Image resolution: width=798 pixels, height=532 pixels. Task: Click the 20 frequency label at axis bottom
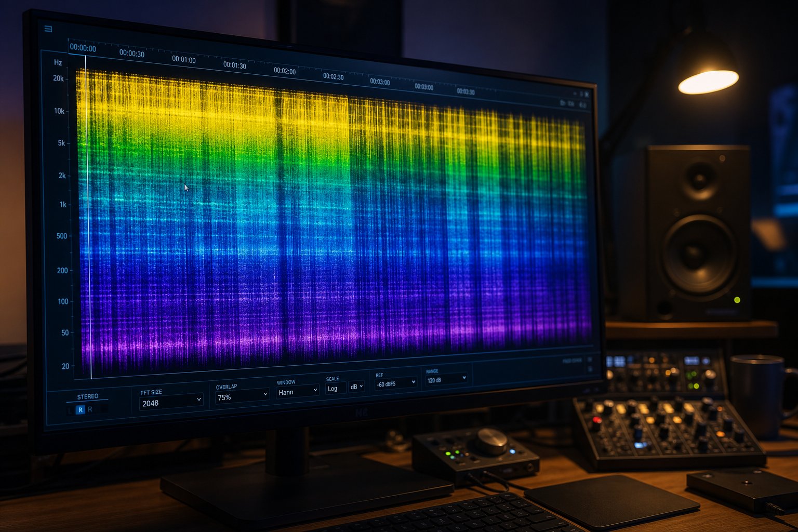[65, 366]
